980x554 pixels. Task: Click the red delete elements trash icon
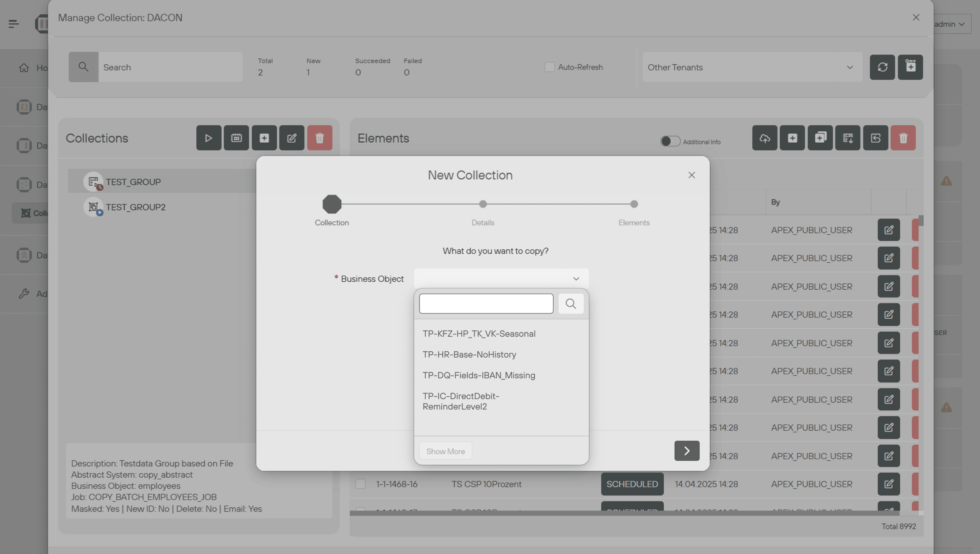(x=903, y=138)
